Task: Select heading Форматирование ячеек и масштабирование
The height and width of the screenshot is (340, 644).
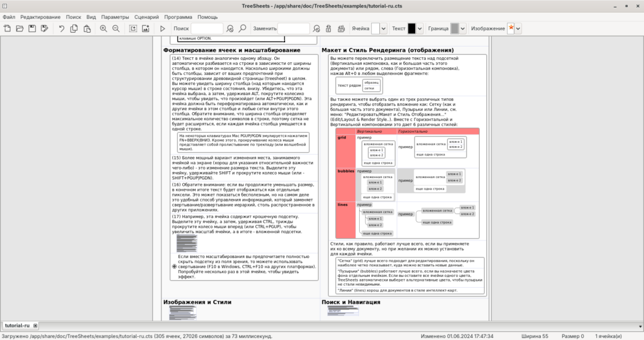Action: [x=231, y=50]
